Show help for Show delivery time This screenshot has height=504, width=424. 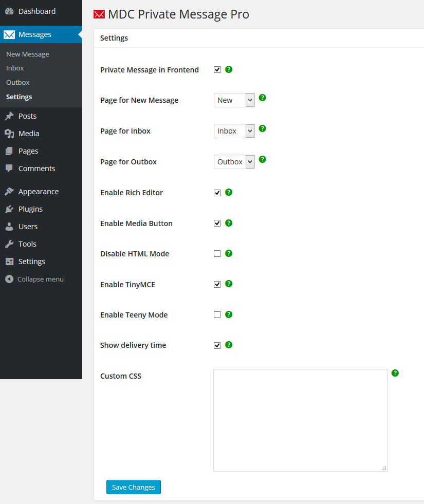[x=229, y=345]
